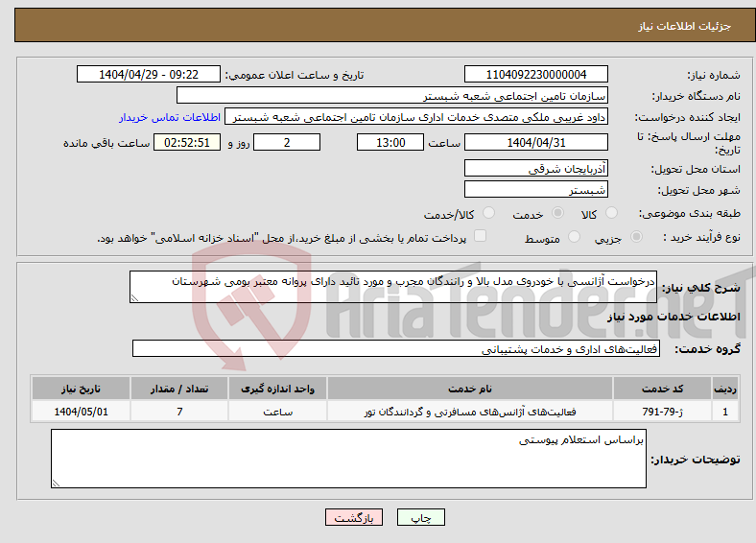Viewport: 756px width, 543px height.
Task: Click the remaining time field 02:52:51
Action: click(x=187, y=142)
